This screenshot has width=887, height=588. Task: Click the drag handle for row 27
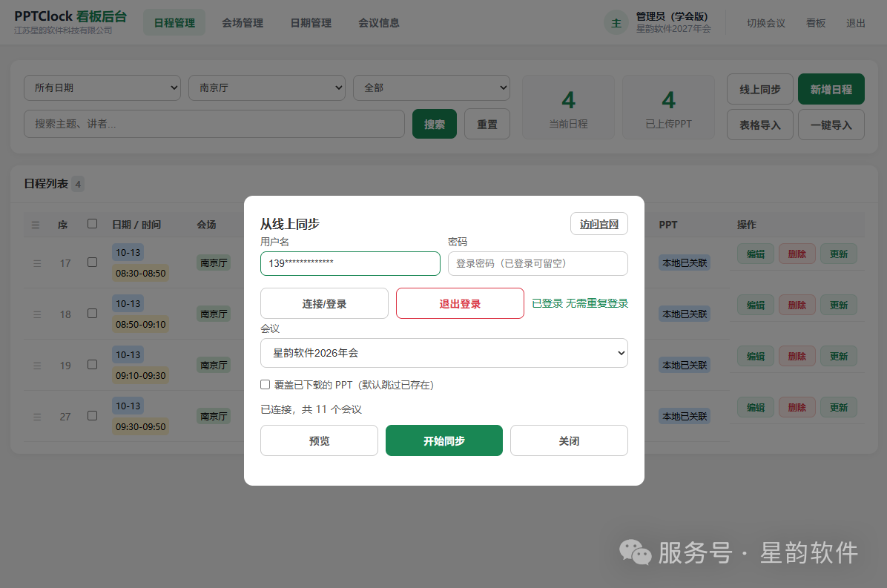coord(37,417)
